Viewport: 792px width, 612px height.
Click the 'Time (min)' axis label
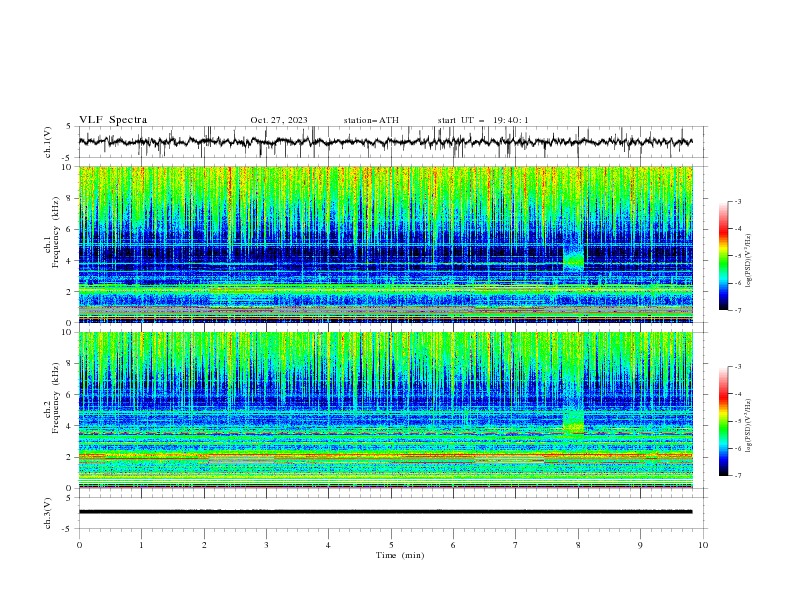(x=400, y=555)
